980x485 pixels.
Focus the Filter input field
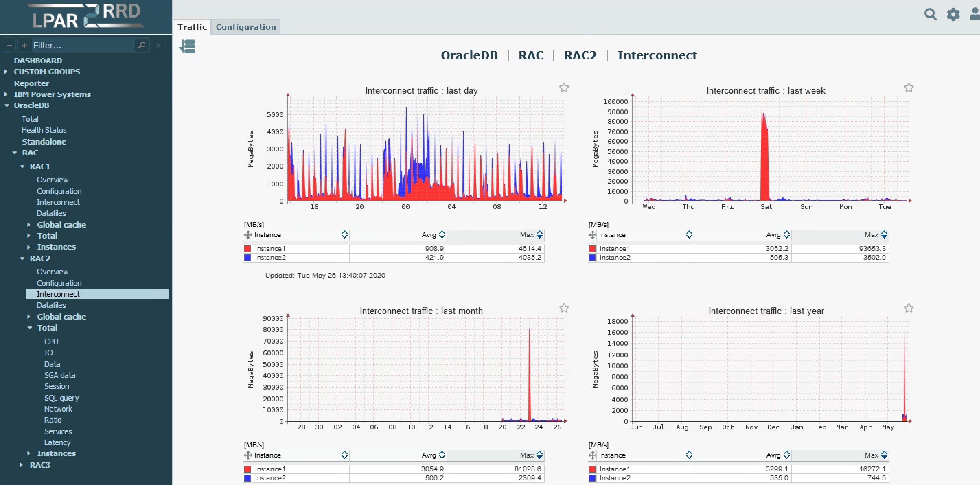83,45
